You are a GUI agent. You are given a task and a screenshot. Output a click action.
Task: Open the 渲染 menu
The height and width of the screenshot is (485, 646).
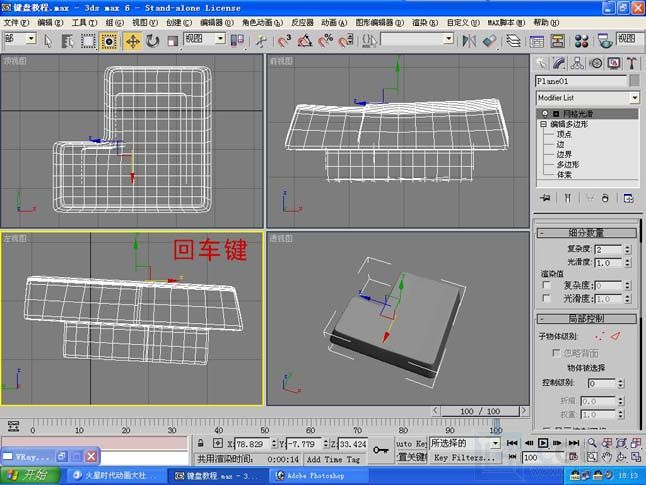point(425,23)
